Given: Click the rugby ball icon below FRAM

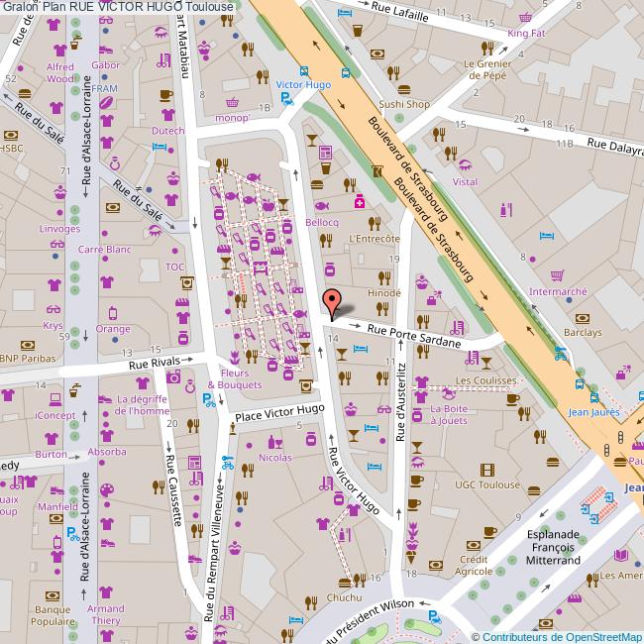Looking at the screenshot, I should 106,103.
